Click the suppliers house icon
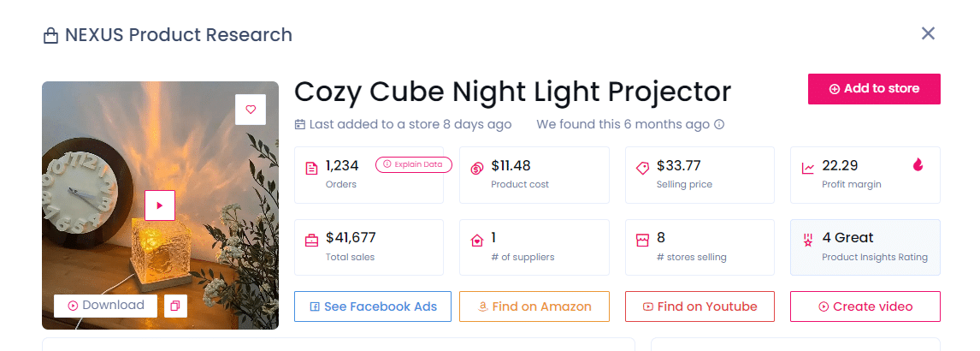980x351 pixels. (477, 241)
